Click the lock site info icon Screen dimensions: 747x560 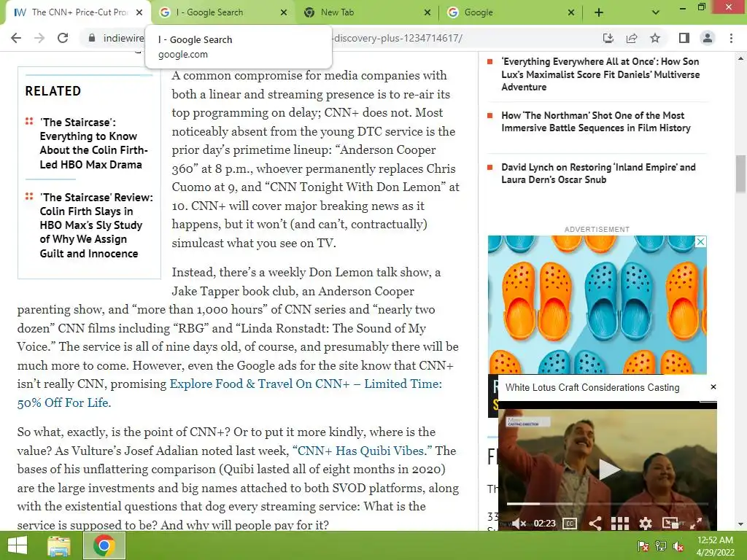click(x=92, y=38)
